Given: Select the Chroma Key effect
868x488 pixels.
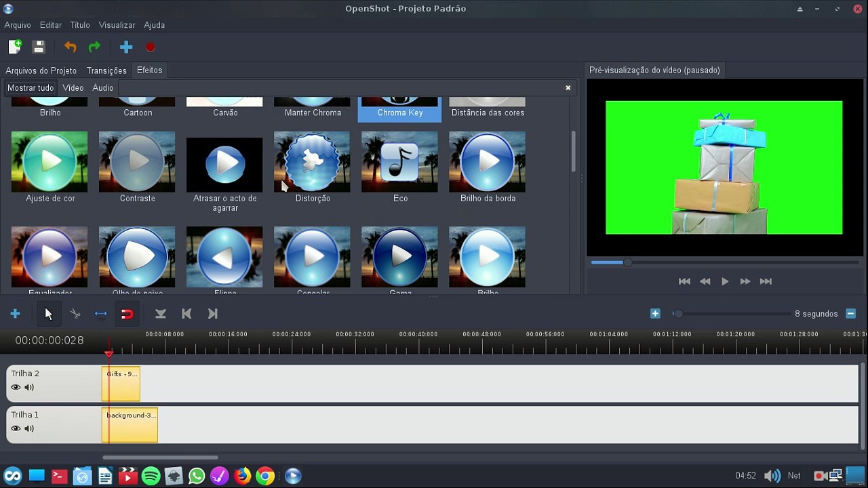Looking at the screenshot, I should pyautogui.click(x=400, y=109).
